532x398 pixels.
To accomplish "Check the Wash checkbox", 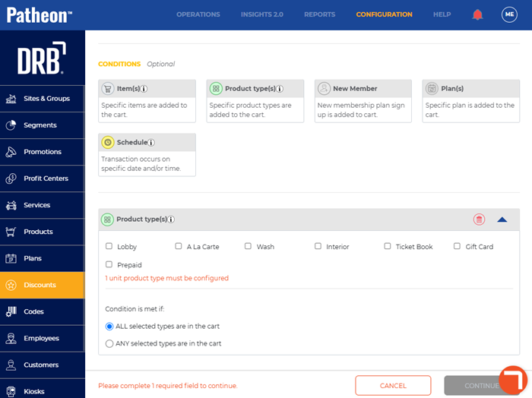I will pyautogui.click(x=248, y=246).
